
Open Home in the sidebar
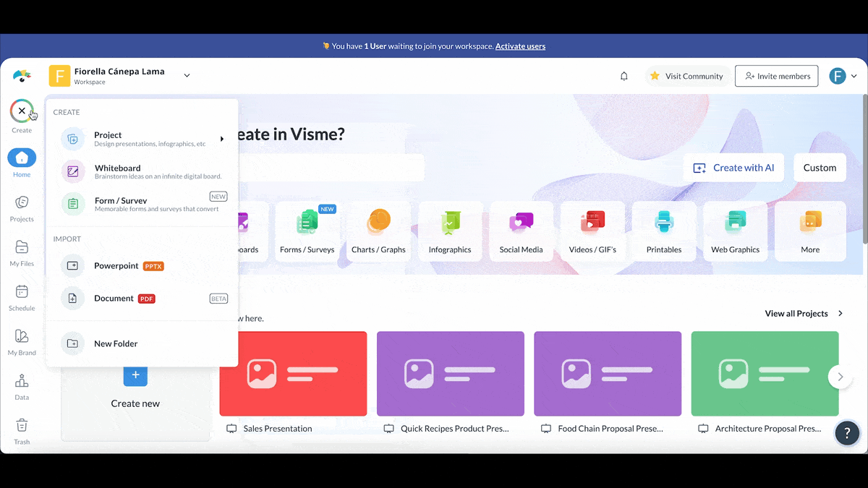pyautogui.click(x=22, y=163)
